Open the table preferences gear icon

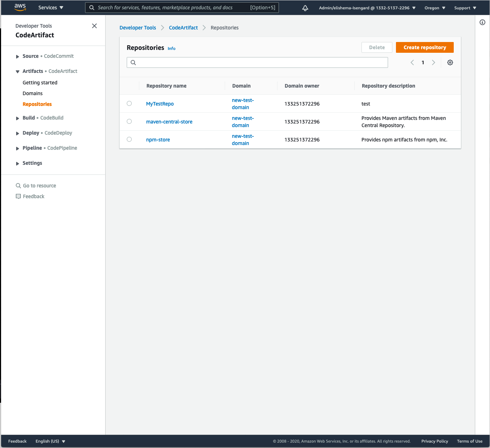[450, 62]
